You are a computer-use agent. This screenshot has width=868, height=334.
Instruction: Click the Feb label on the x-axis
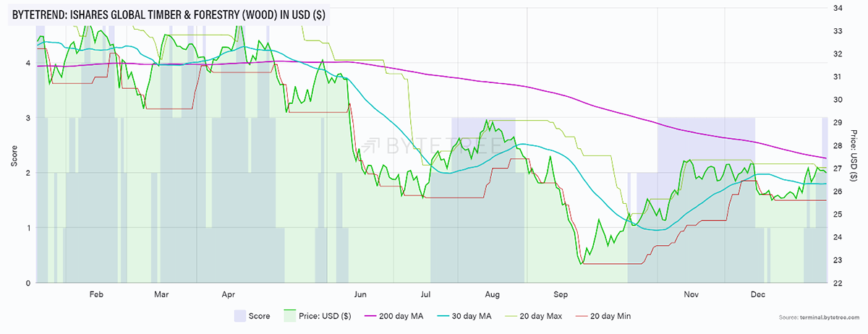(x=96, y=295)
